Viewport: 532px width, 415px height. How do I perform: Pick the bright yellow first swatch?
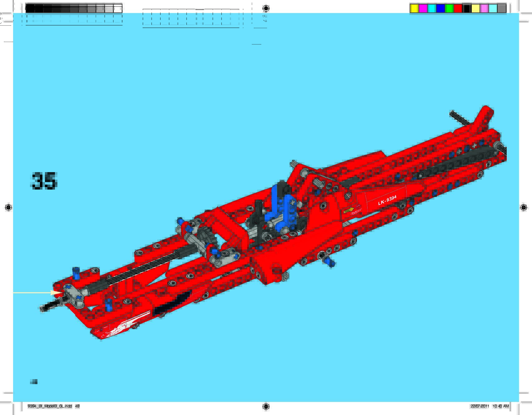pyautogui.click(x=414, y=9)
